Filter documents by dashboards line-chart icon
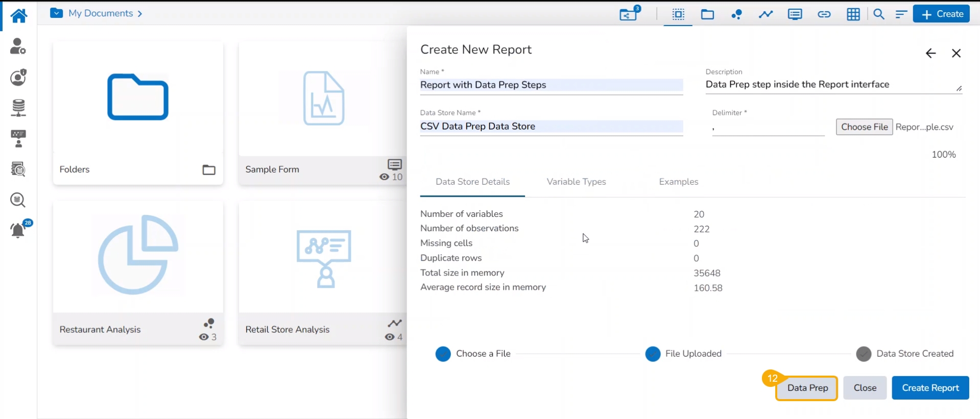 tap(766, 14)
